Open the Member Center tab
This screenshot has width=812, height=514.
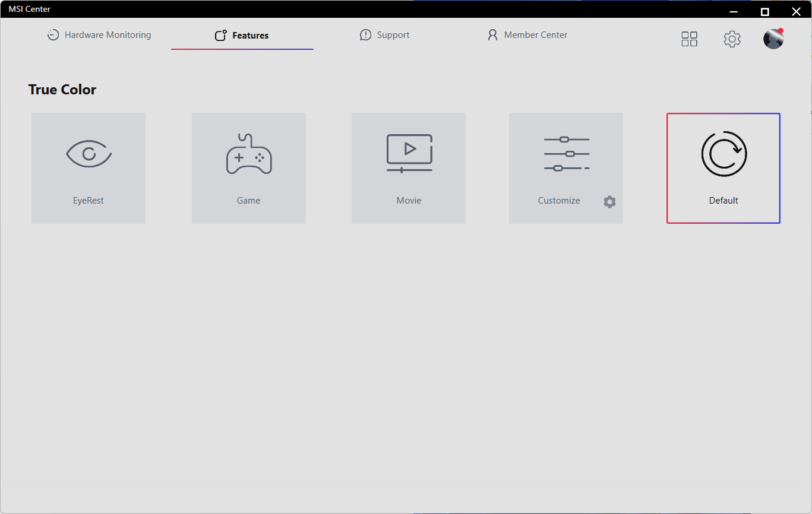pyautogui.click(x=527, y=35)
